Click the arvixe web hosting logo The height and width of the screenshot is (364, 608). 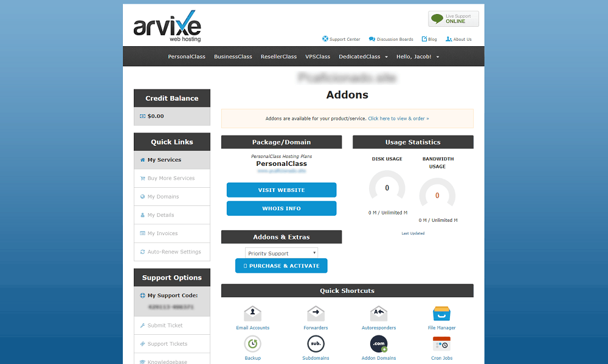167,26
